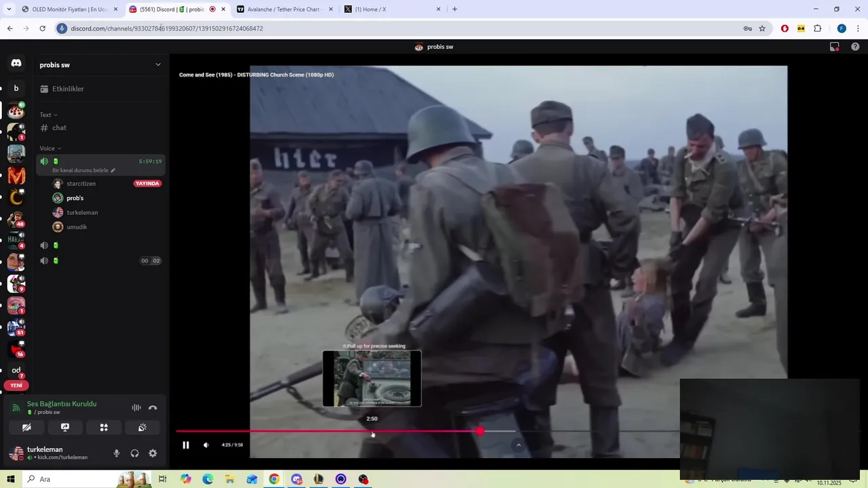Open the soundboard button
The height and width of the screenshot is (488, 868).
pyautogui.click(x=142, y=428)
